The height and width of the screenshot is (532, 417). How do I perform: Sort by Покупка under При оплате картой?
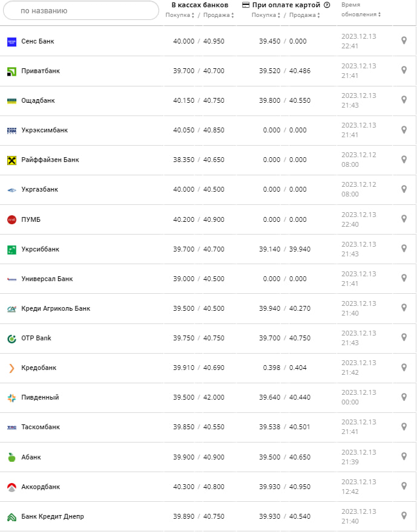(266, 15)
